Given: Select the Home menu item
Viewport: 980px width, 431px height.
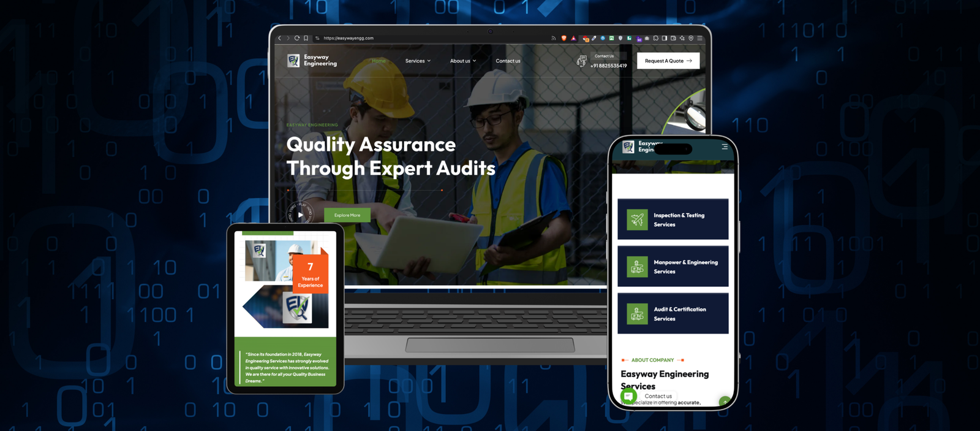Looking at the screenshot, I should pyautogui.click(x=379, y=61).
